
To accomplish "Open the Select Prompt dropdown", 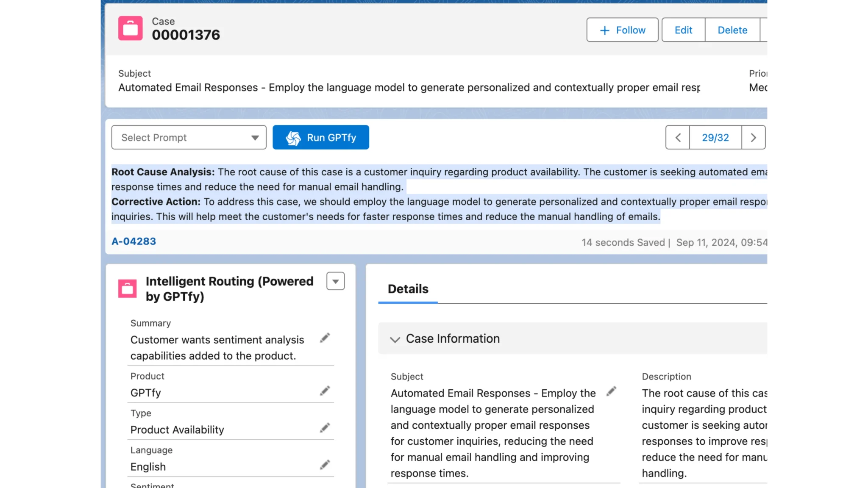I will coord(189,138).
